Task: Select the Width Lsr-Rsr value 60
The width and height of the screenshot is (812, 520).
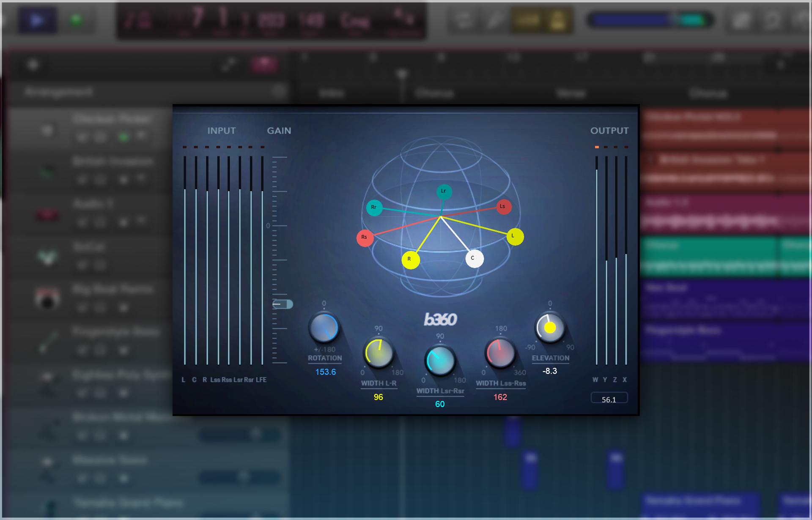Action: [440, 404]
